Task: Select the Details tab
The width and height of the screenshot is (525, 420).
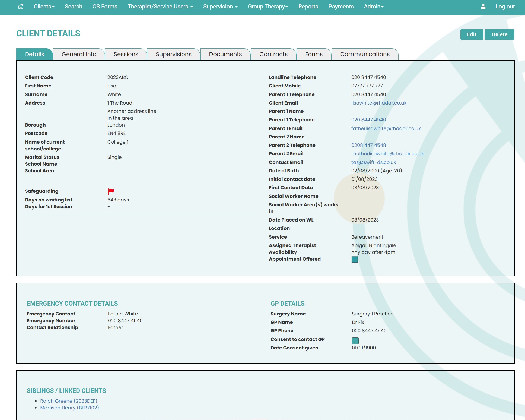Action: [34, 54]
